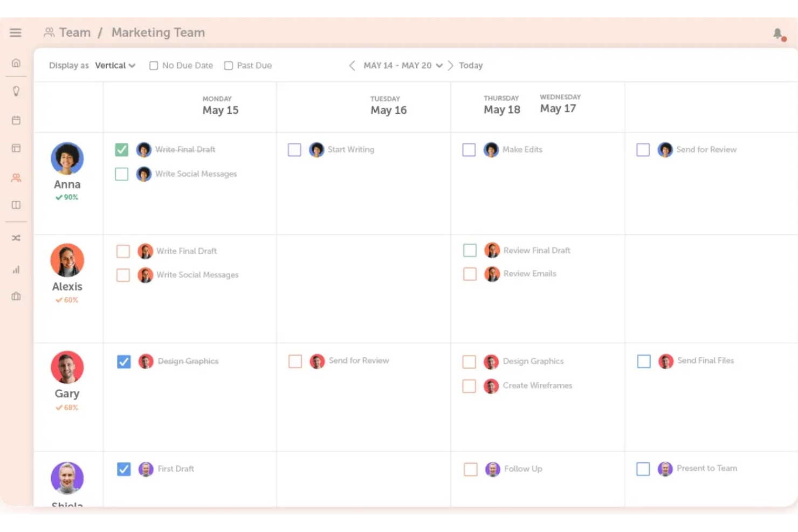
Task: Click the Team breadcrumb link
Action: pos(74,32)
